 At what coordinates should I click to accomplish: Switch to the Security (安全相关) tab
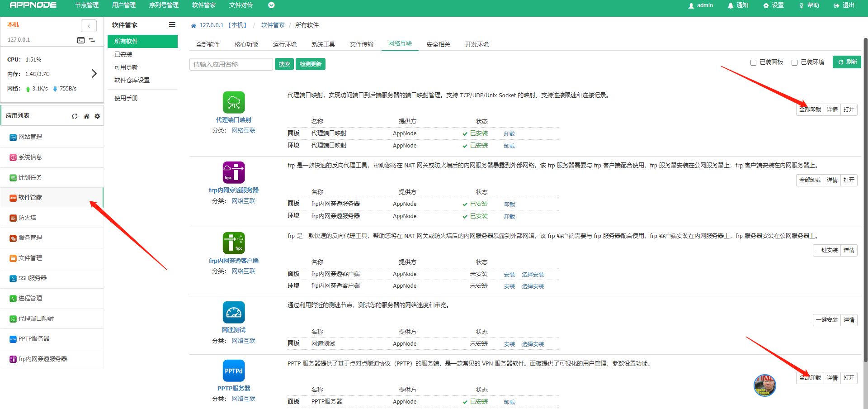439,44
